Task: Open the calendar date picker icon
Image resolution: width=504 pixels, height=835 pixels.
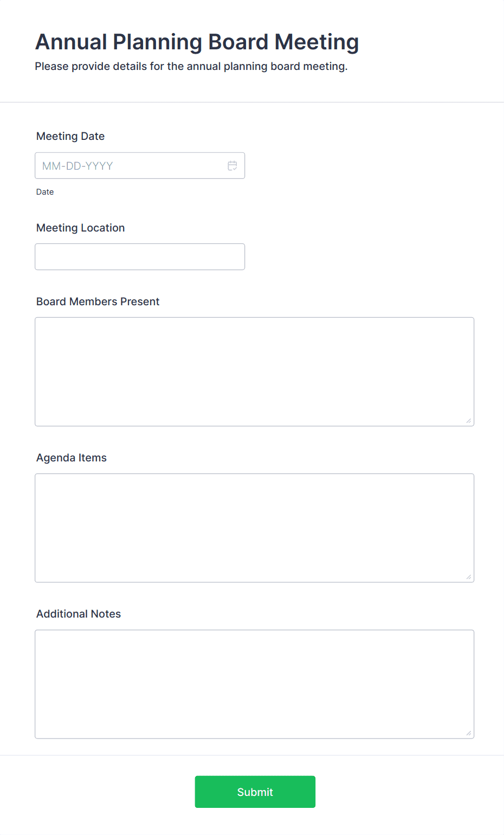Action: coord(232,165)
